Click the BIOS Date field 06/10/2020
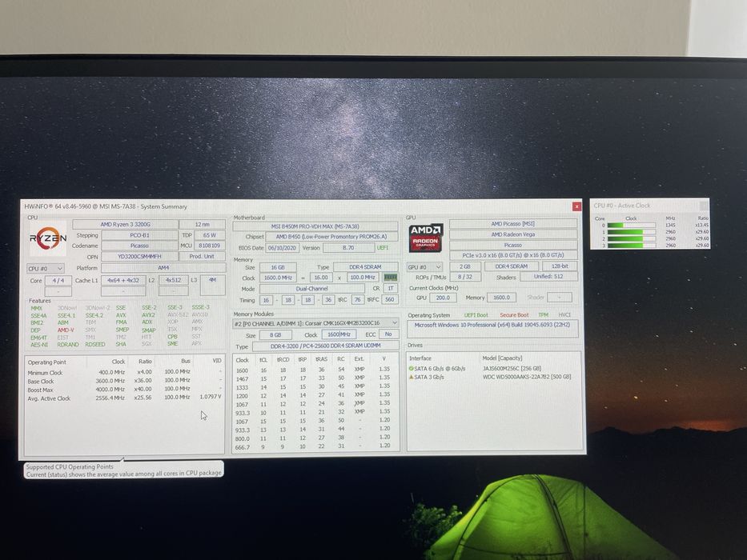This screenshot has width=747, height=560. pyautogui.click(x=282, y=248)
